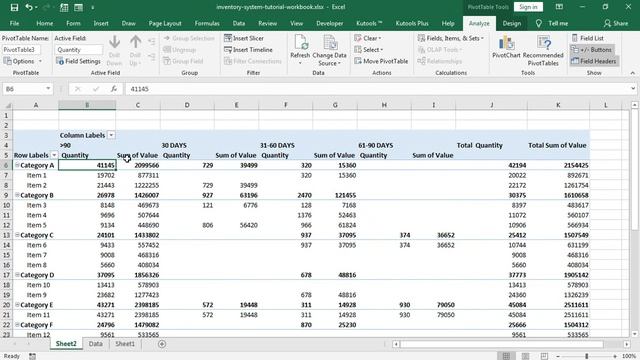Toggle +/- Buttons display
The width and height of the screenshot is (640, 360).
(x=591, y=50)
